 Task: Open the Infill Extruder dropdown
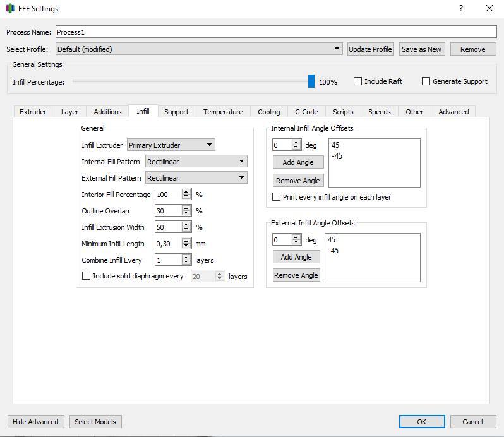coord(171,145)
